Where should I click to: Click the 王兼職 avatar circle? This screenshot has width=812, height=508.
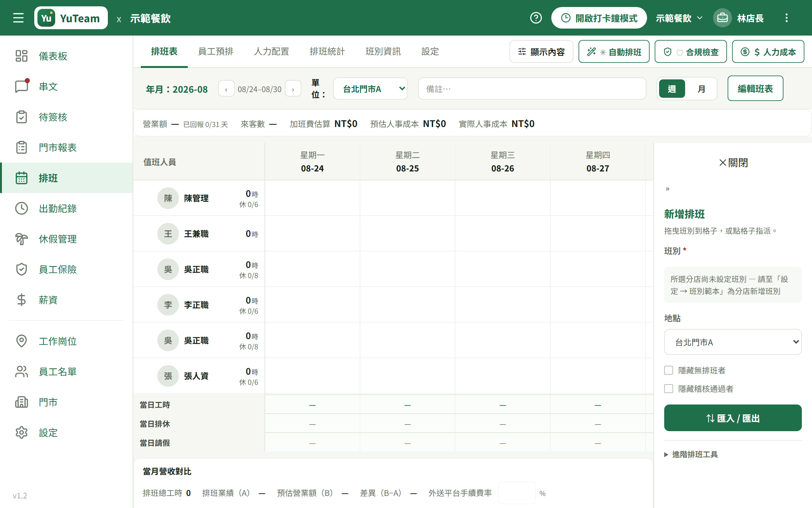(168, 234)
